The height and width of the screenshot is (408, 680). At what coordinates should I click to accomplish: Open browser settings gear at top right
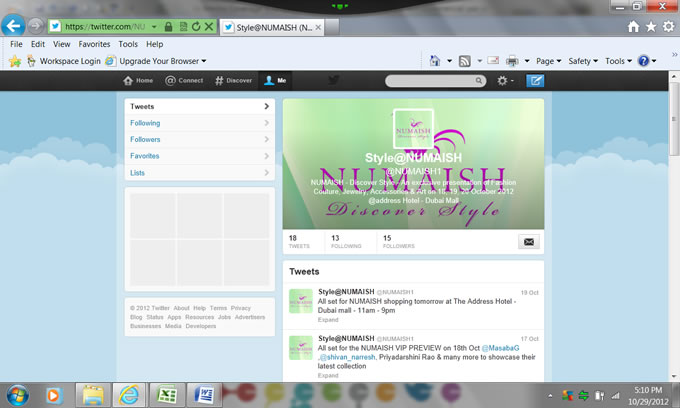click(668, 26)
